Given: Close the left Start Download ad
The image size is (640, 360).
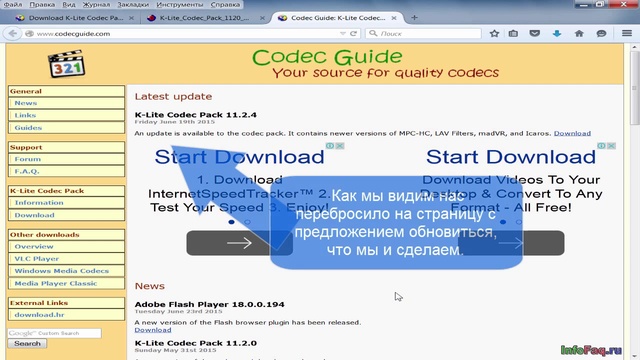Looking at the screenshot, I should point(340,146).
